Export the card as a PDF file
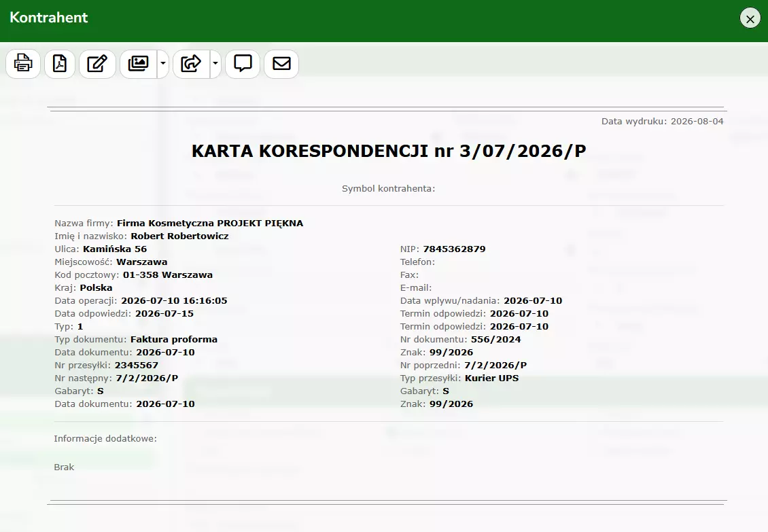Image resolution: width=768 pixels, height=532 pixels. pos(60,64)
